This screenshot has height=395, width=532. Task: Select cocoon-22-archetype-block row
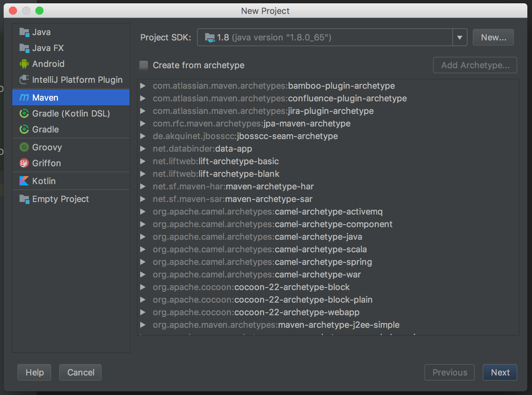(328, 287)
